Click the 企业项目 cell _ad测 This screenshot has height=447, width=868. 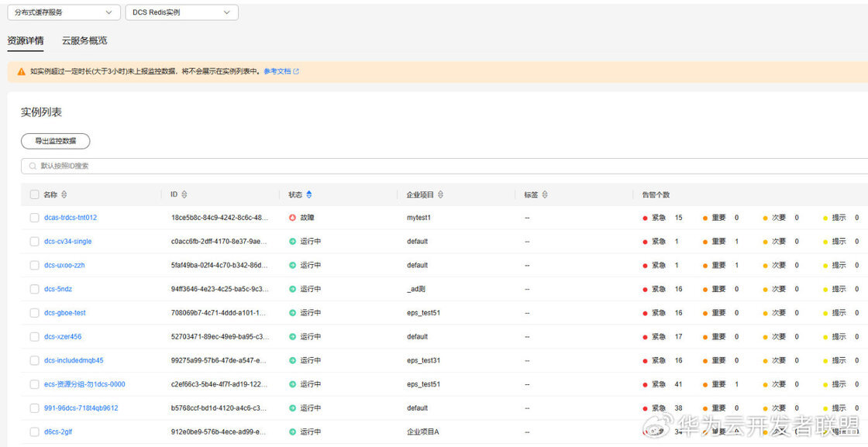(x=415, y=289)
